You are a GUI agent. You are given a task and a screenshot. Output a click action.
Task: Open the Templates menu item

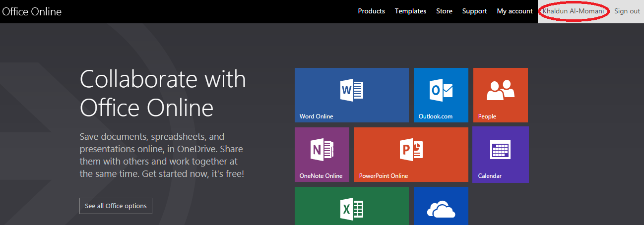click(x=410, y=11)
